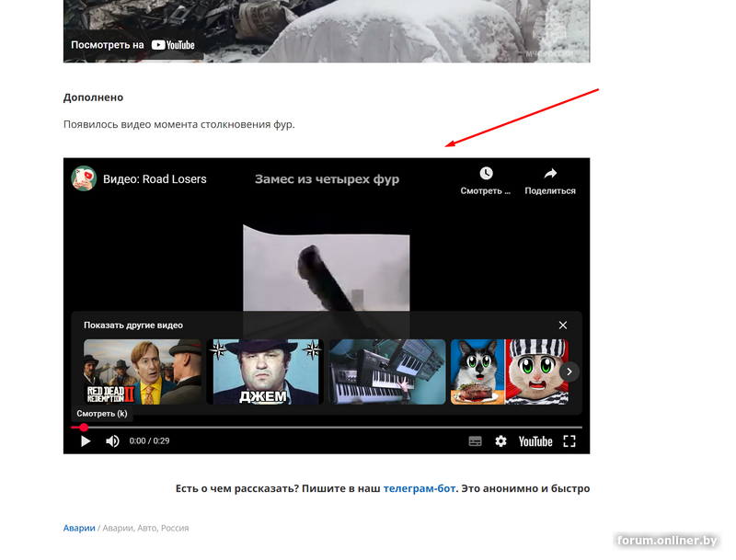Click text 'Появилось видео момента столкновения фур.'

(178, 125)
